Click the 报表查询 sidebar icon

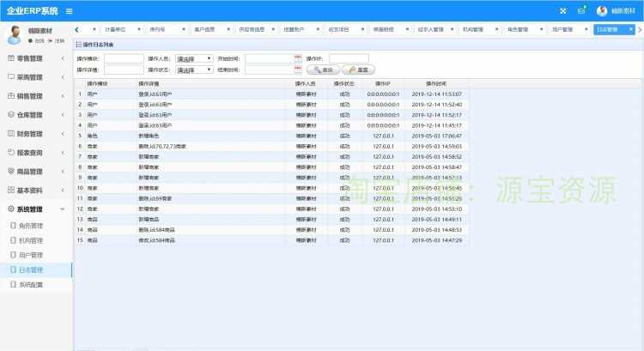point(11,152)
